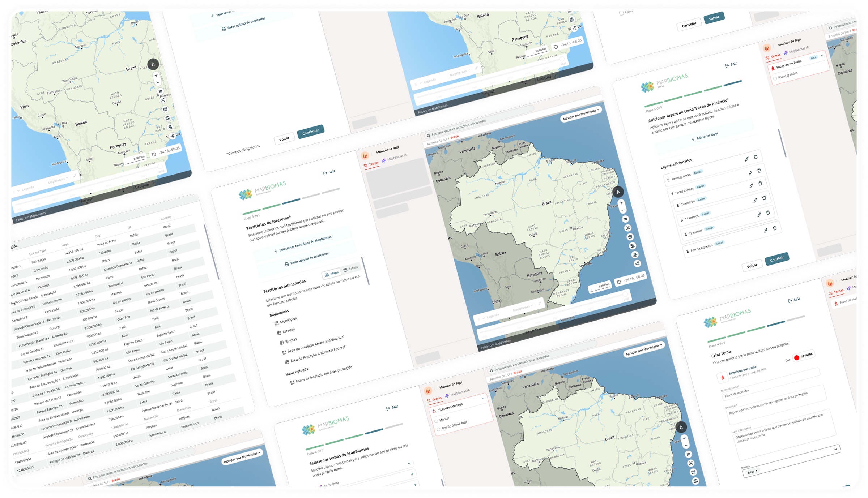
Task: Switch territory view to Tabela
Action: coord(350,269)
